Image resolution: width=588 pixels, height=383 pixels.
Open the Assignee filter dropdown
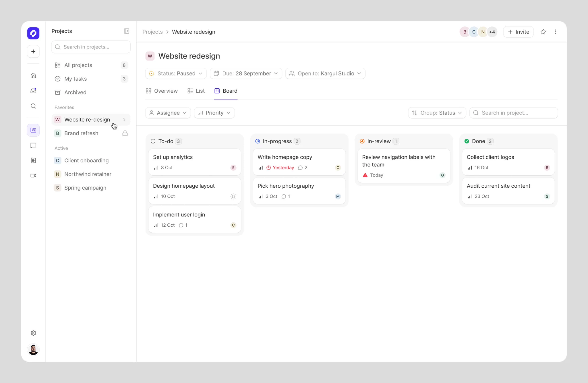coord(168,113)
